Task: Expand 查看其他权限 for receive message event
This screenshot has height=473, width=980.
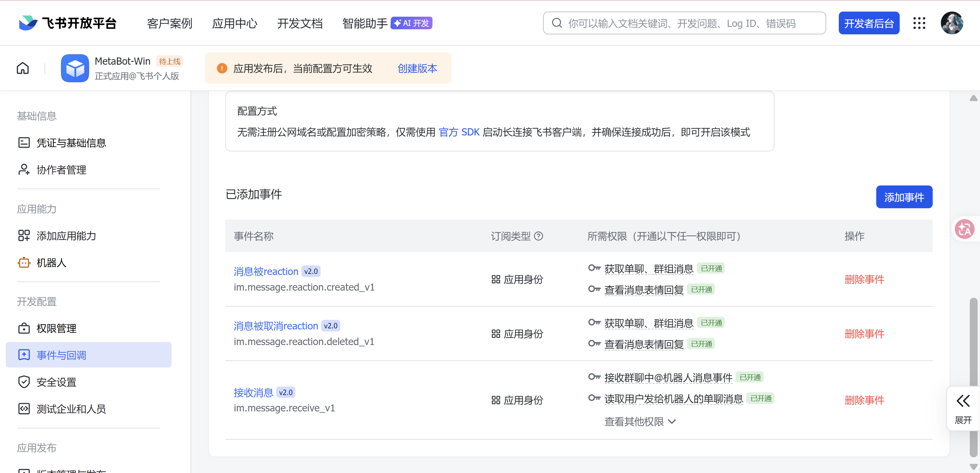Action: tap(640, 422)
